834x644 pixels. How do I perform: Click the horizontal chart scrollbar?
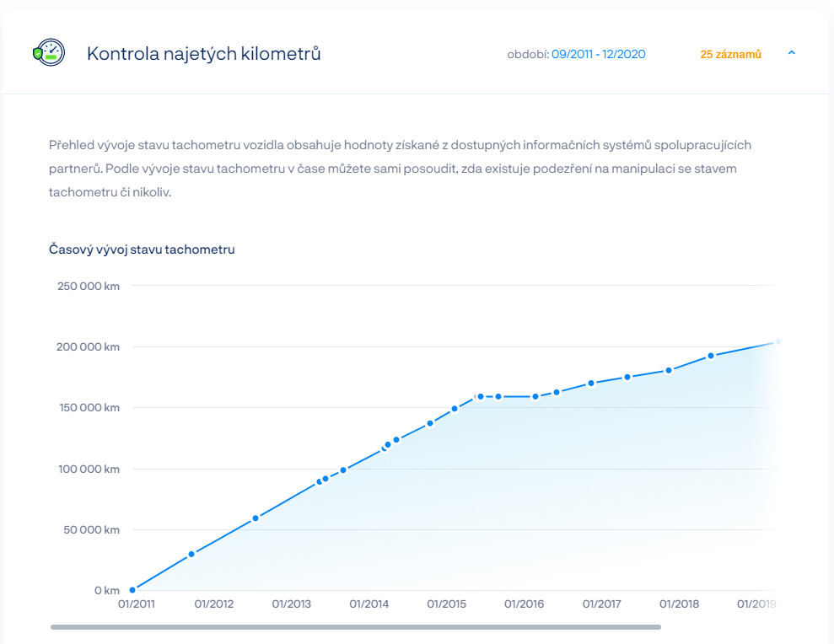coord(356,627)
